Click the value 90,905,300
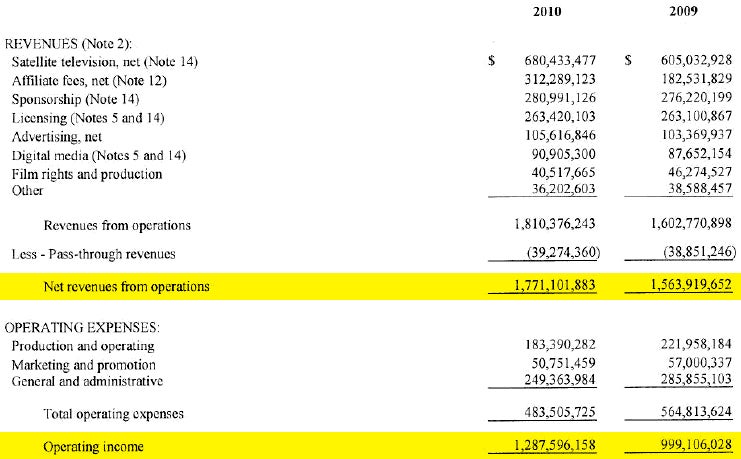Screen dimensions: 741x459 coord(564,154)
